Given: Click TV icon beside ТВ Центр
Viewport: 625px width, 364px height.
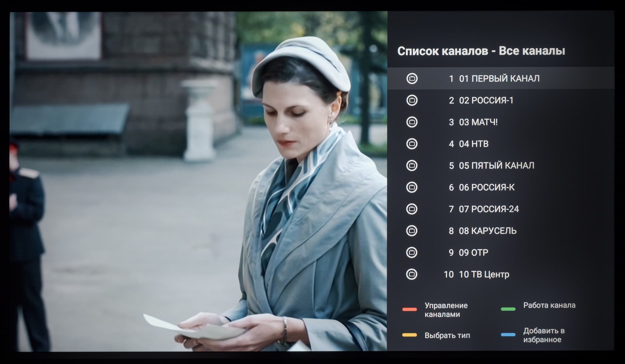Looking at the screenshot, I should (412, 274).
